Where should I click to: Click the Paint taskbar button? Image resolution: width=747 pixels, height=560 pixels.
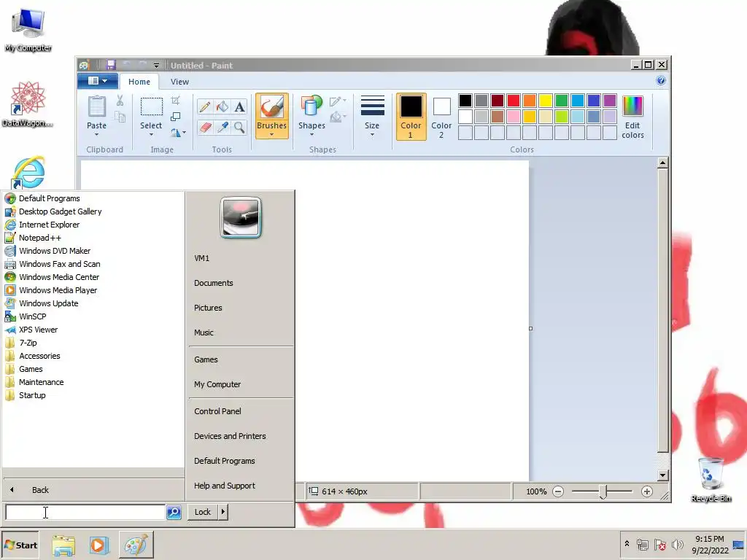pyautogui.click(x=136, y=545)
